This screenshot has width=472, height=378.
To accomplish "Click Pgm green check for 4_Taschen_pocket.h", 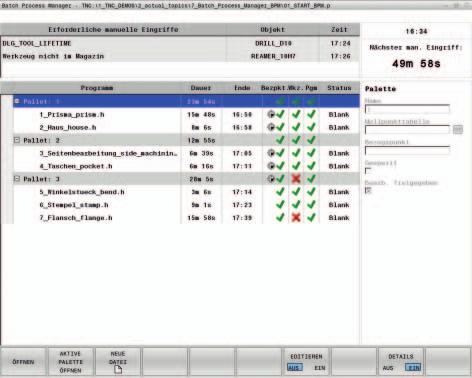I will tap(311, 166).
